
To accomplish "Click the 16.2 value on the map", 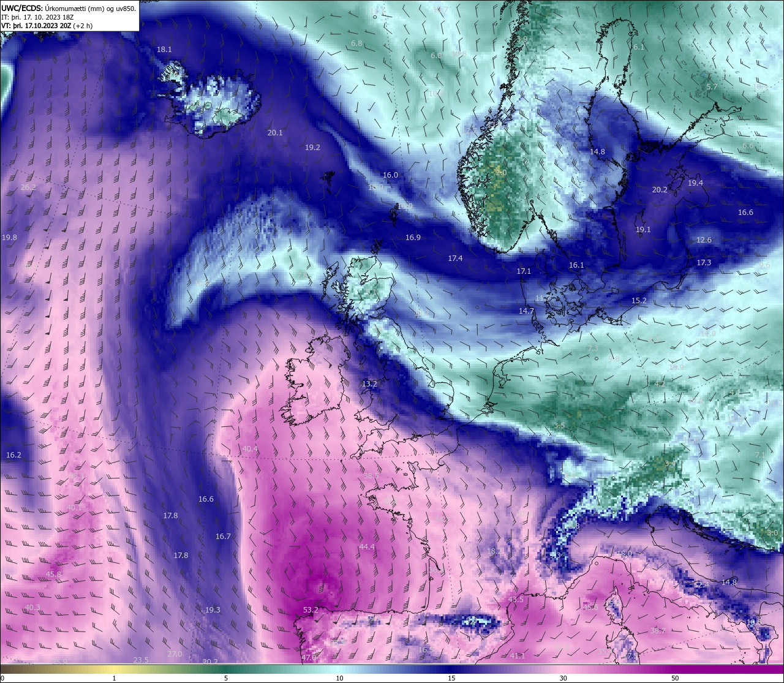I will click(13, 455).
